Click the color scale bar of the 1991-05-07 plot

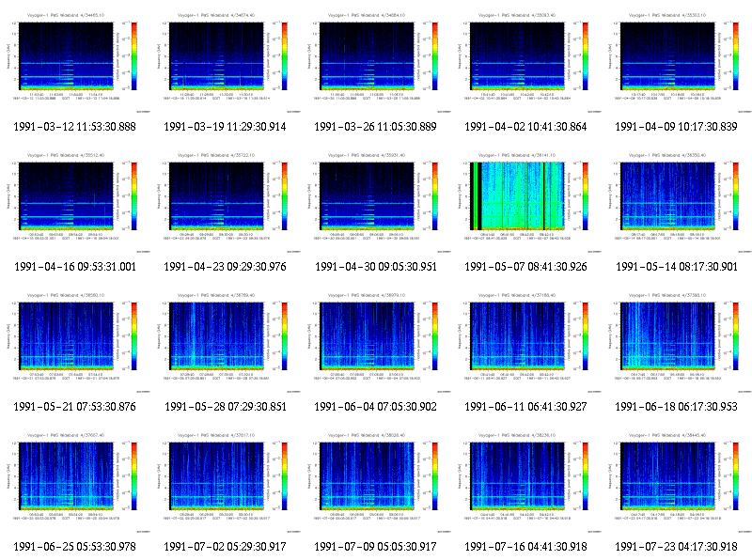(586, 196)
